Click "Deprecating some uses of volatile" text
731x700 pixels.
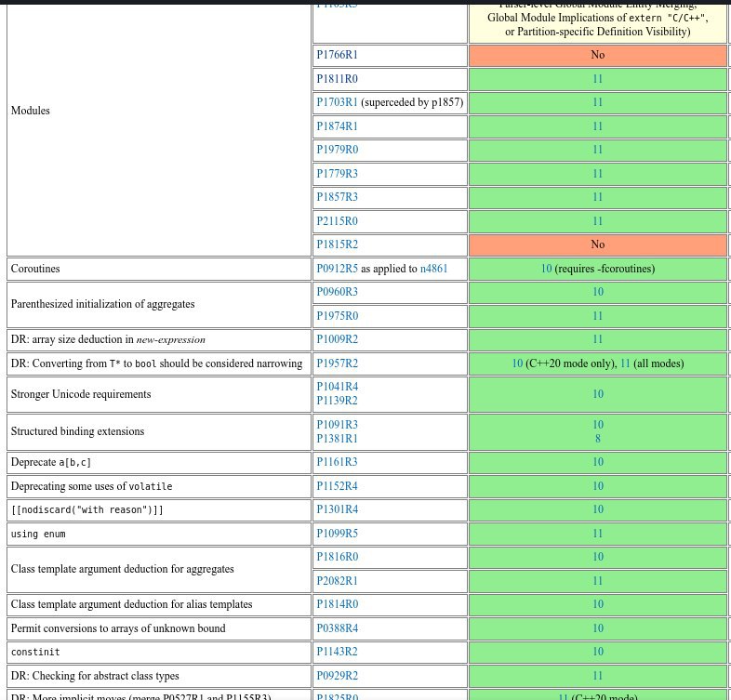91,486
